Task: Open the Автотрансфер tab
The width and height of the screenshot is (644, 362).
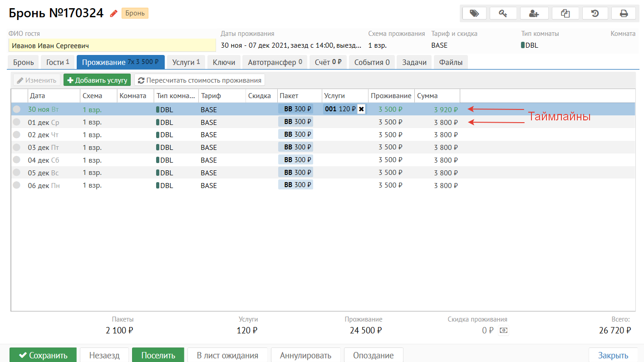Action: coord(275,62)
